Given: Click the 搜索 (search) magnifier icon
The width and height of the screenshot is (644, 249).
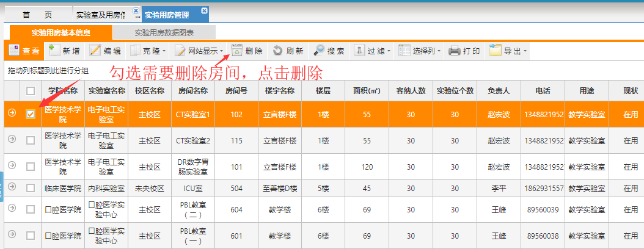Looking at the screenshot, I should pyautogui.click(x=320, y=51).
